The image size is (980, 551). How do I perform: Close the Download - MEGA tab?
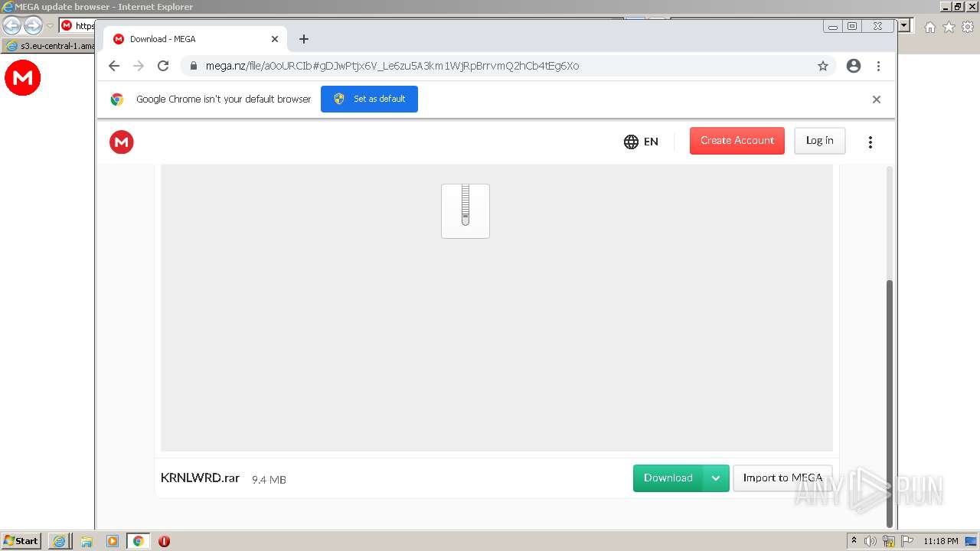tap(275, 39)
